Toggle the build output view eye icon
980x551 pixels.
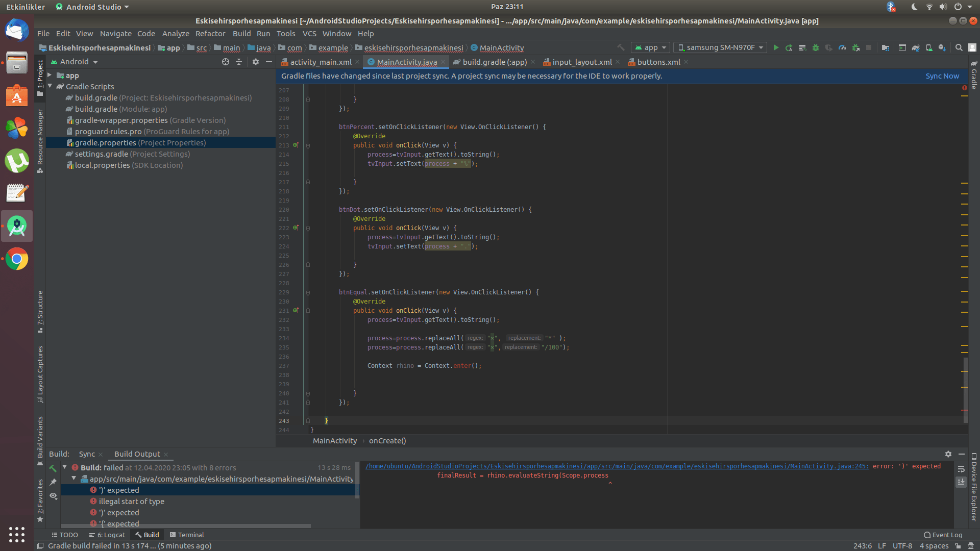pyautogui.click(x=53, y=496)
